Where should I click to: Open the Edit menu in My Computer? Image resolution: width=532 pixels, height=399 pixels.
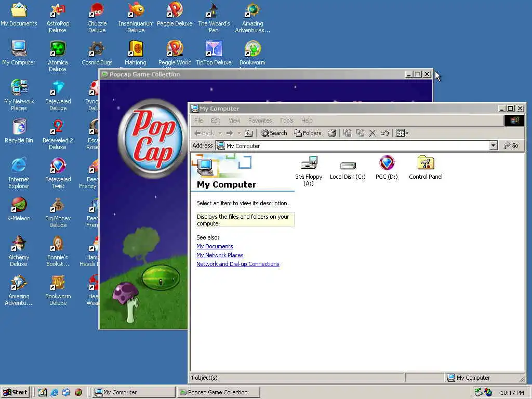[216, 121]
